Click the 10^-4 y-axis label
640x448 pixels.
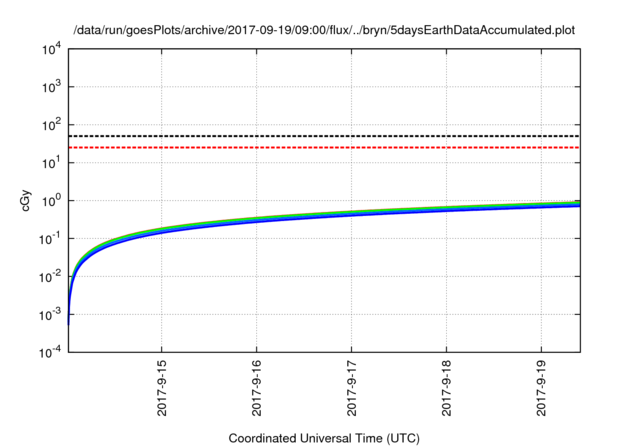(50, 352)
